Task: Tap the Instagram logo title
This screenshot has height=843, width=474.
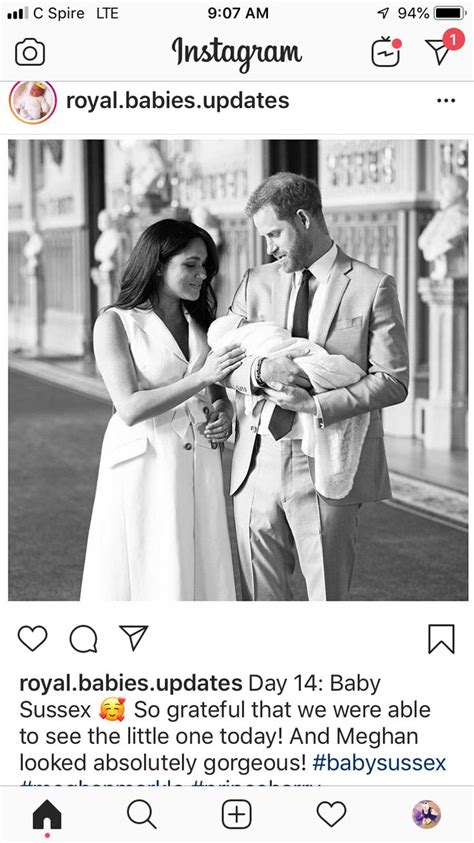Action: point(237,53)
